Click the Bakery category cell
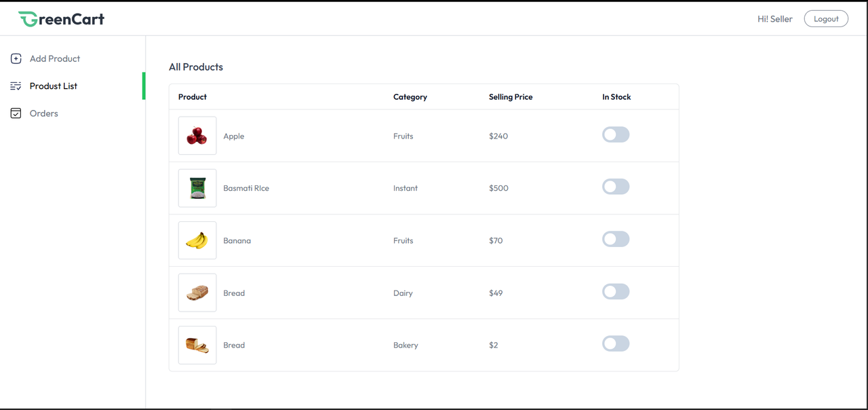This screenshot has width=868, height=410. point(406,346)
